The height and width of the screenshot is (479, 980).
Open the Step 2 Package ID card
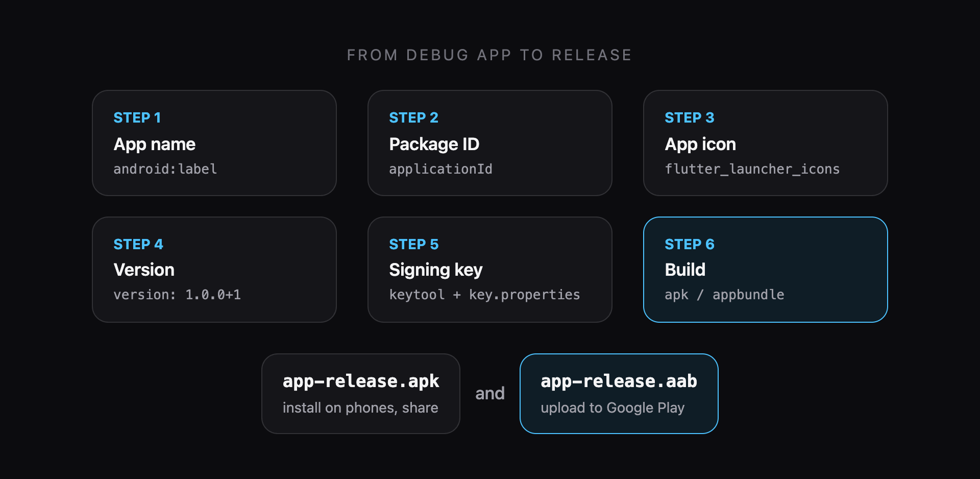(490, 143)
